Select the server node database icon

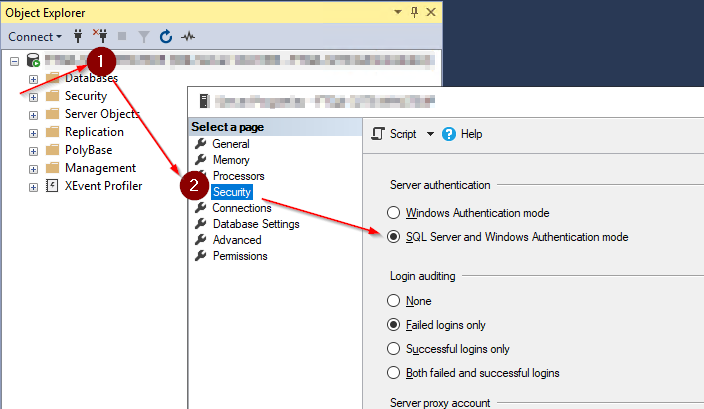[33, 60]
